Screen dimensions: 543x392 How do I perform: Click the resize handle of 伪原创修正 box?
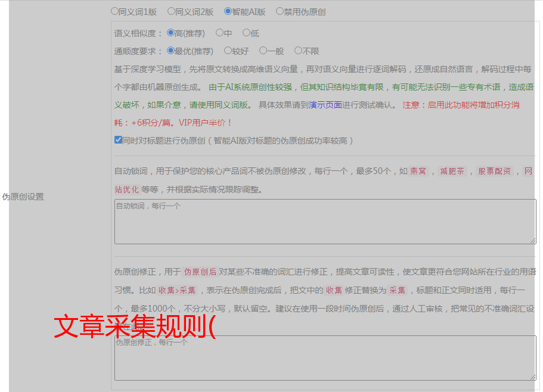pos(533,377)
